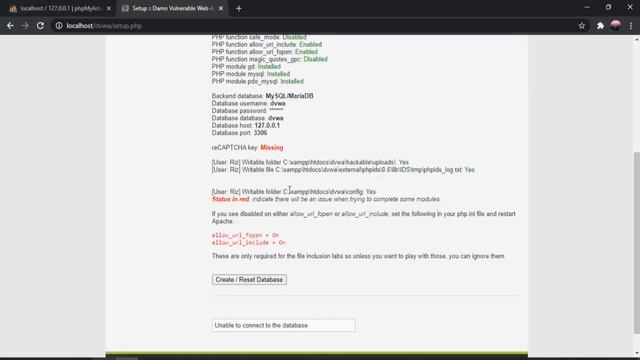This screenshot has width=640, height=360.
Task: Click the scrollbar up arrow
Action: 636,39
